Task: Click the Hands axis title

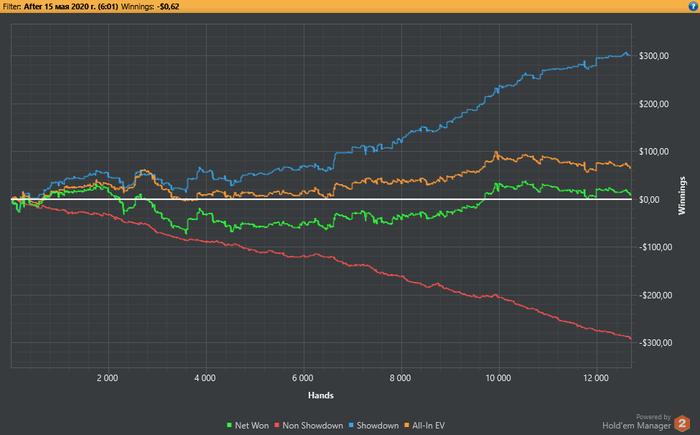Action: pyautogui.click(x=321, y=395)
